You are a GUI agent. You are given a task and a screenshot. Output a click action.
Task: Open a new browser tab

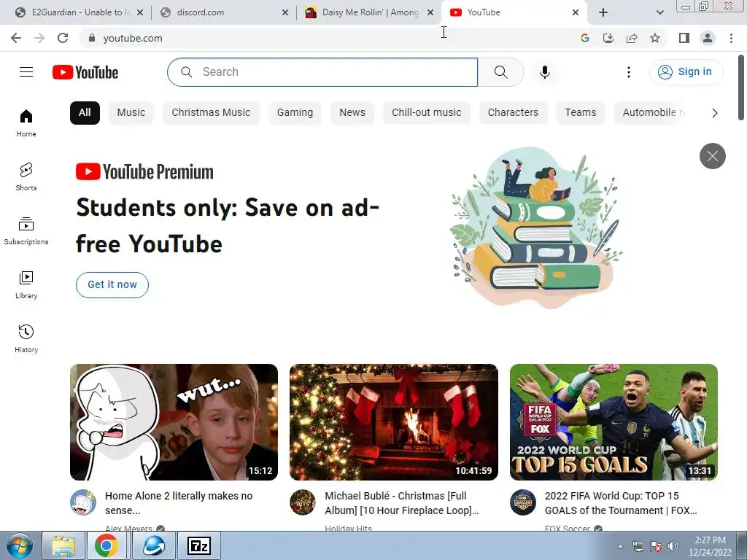[603, 12]
